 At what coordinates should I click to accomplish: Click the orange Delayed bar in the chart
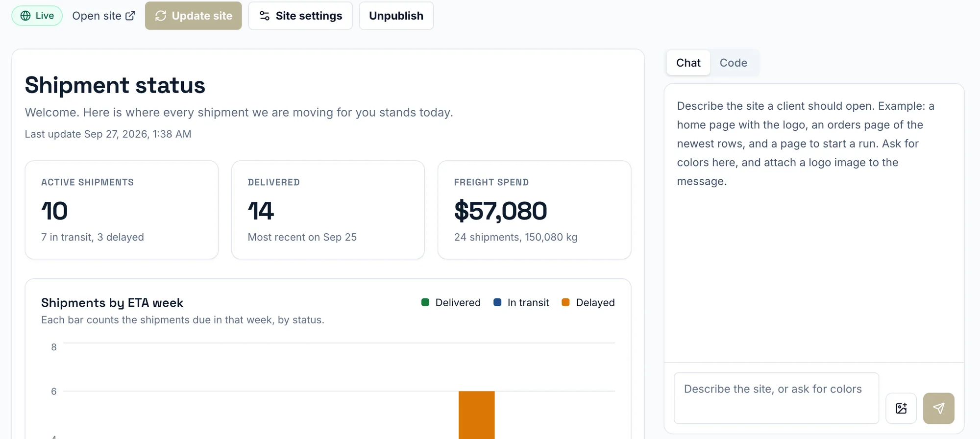point(476,415)
